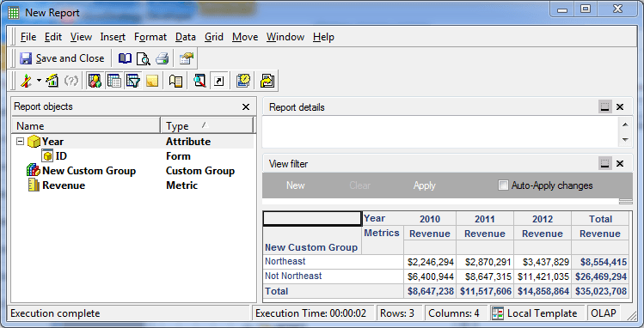Click the $11,421,035 cell
Screen dimensions: 644x328
(543, 276)
